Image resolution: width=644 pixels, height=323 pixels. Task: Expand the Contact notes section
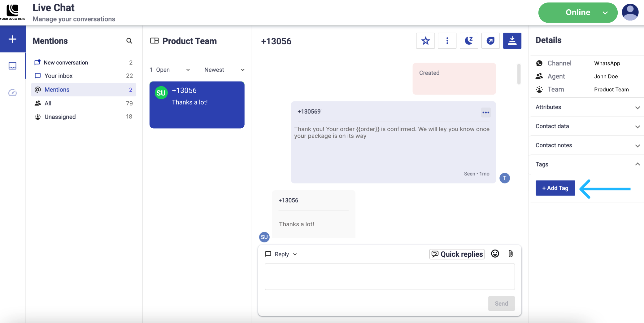pyautogui.click(x=587, y=145)
